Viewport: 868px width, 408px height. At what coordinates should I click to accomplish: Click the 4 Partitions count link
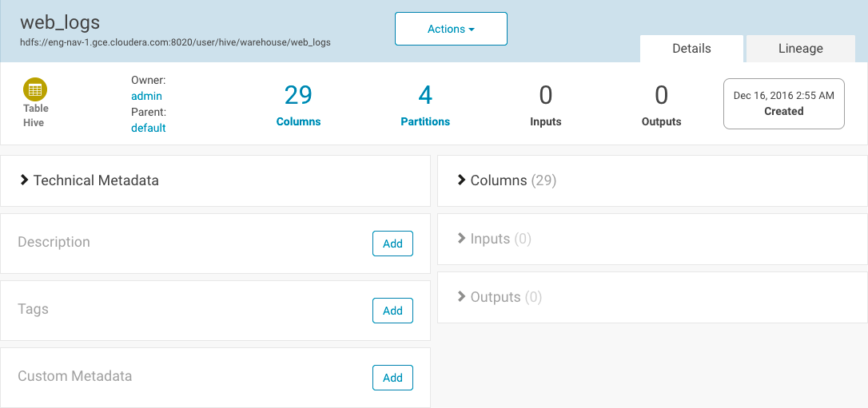point(425,96)
